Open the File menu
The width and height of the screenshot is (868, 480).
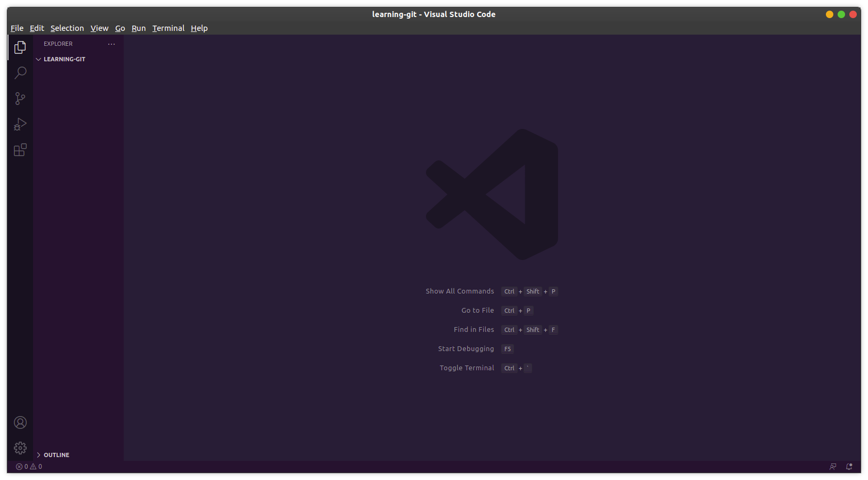[x=17, y=28]
